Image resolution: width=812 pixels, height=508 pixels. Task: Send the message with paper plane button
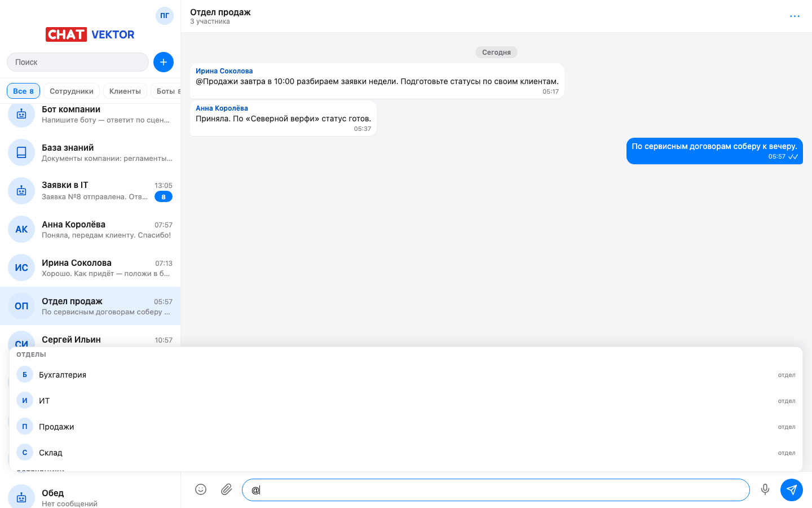pos(792,489)
